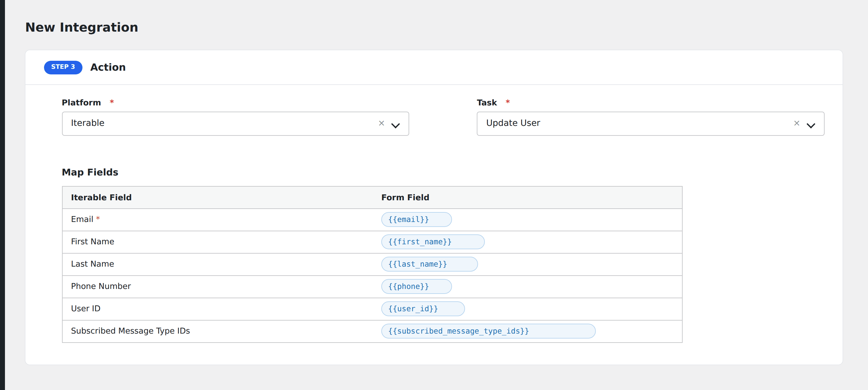Click the Iterable Field column header
This screenshot has width=868, height=390.
tap(101, 197)
